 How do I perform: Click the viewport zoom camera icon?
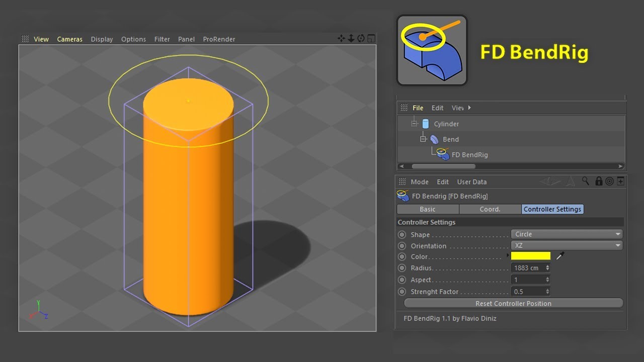tap(351, 39)
